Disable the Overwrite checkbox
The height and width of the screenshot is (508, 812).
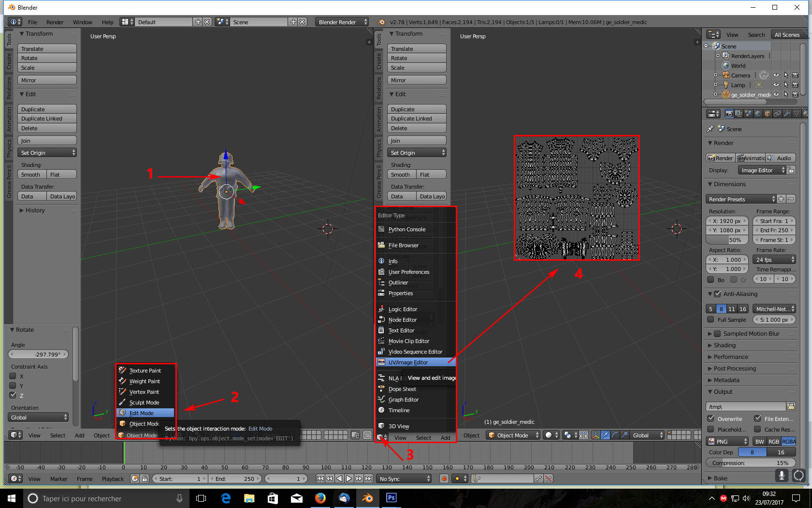[x=710, y=418]
